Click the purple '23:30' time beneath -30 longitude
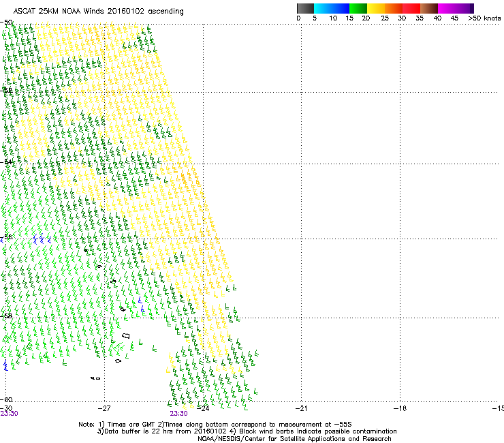The width and height of the screenshot is (504, 443). pyautogui.click(x=9, y=414)
